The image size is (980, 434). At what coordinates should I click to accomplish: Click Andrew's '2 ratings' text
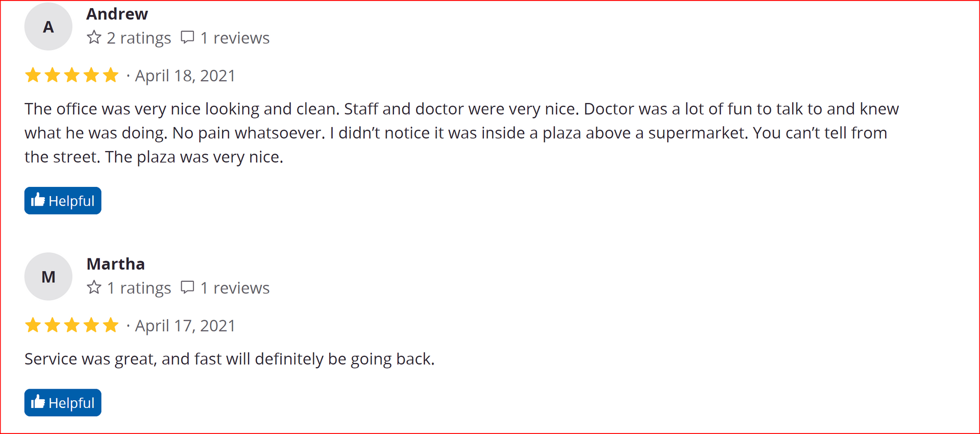pos(139,38)
